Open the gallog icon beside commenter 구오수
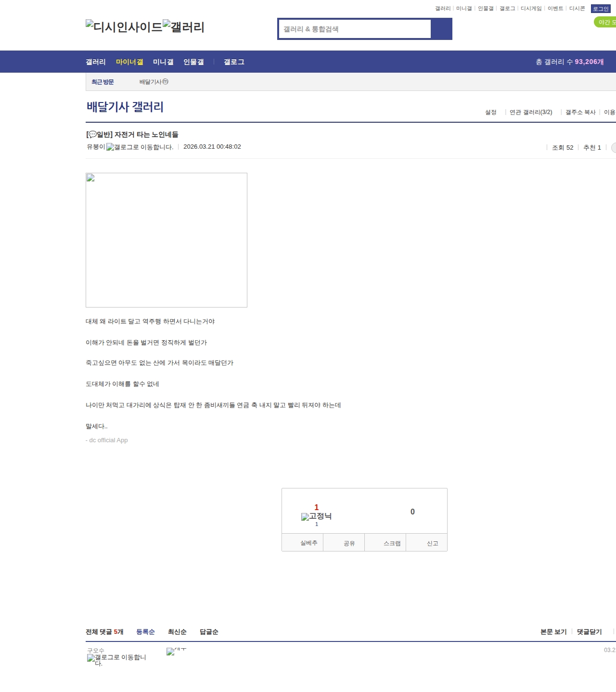 pos(116,660)
